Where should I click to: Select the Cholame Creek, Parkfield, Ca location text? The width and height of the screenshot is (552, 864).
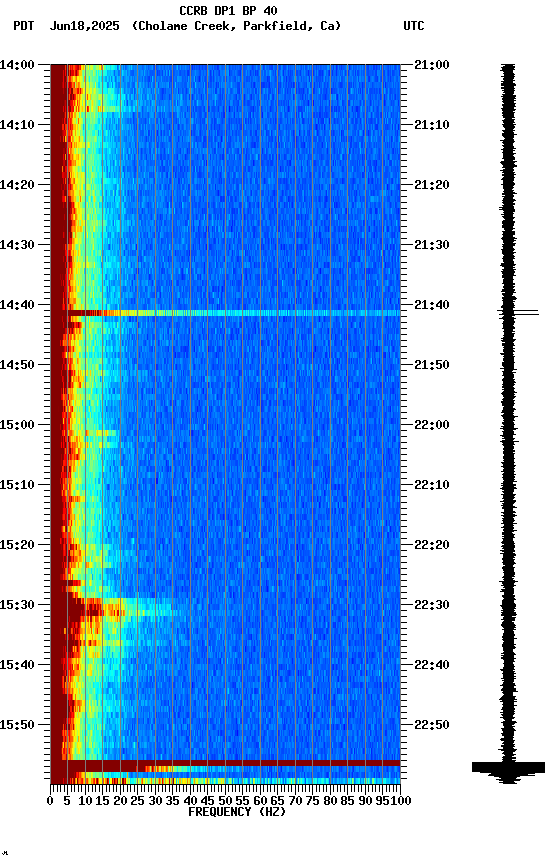click(236, 26)
